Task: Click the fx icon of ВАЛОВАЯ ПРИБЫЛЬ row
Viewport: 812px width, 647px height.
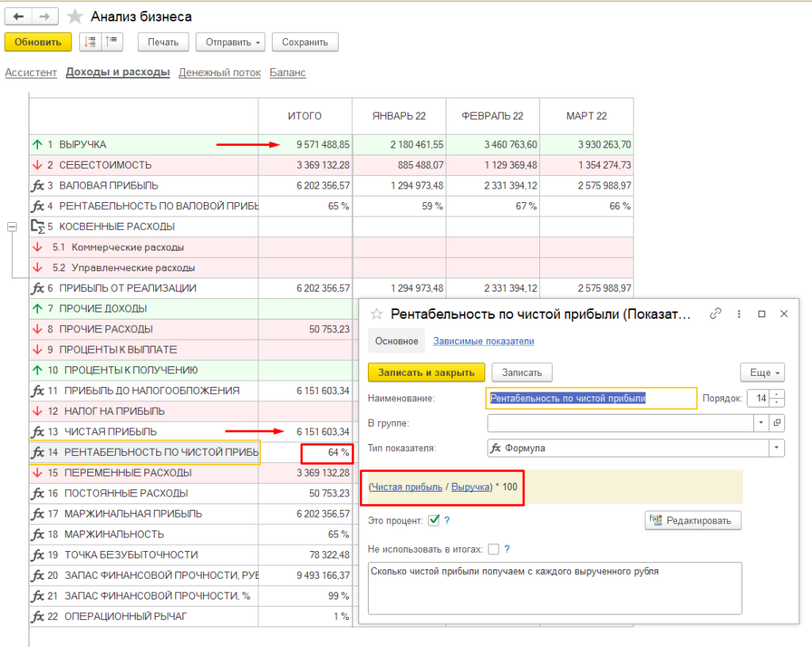Action: point(37,186)
